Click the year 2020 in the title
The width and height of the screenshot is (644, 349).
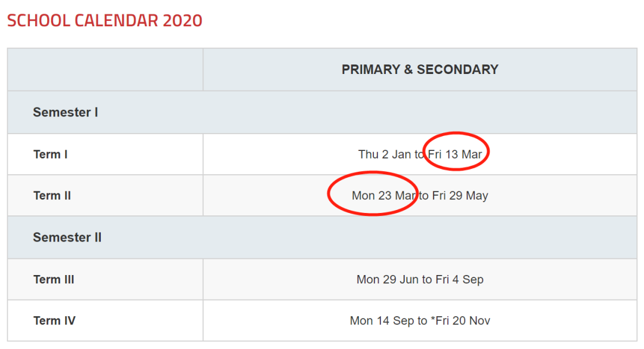tap(182, 20)
